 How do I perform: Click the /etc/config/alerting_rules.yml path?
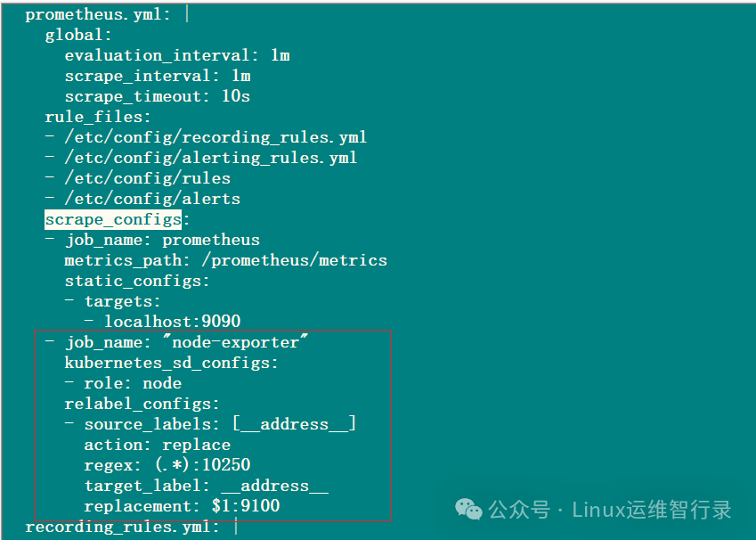click(211, 158)
